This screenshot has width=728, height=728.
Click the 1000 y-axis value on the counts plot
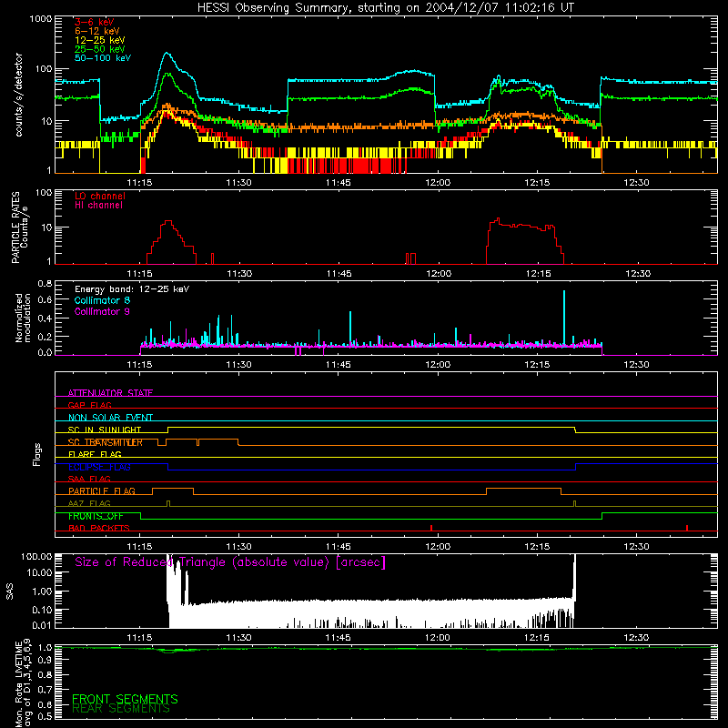[40, 19]
